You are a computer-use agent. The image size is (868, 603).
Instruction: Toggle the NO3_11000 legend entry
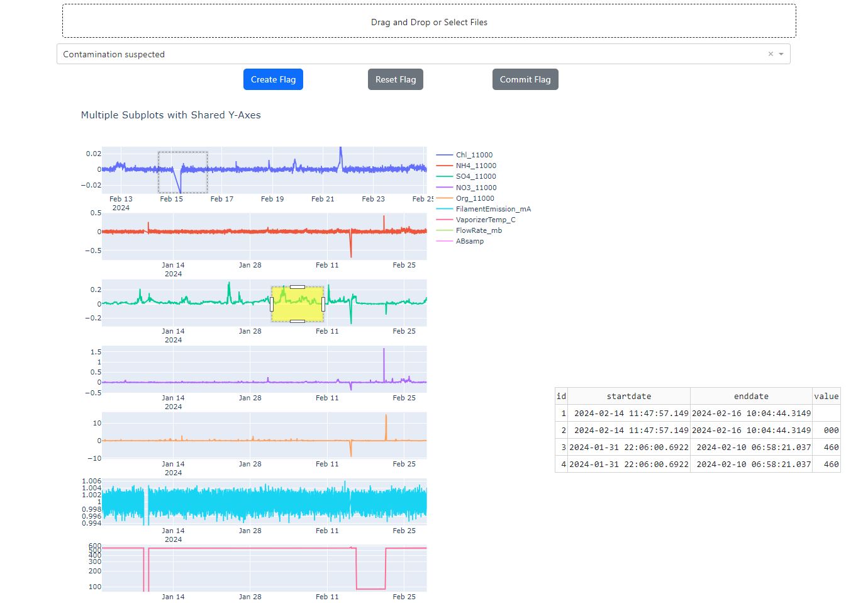(476, 187)
